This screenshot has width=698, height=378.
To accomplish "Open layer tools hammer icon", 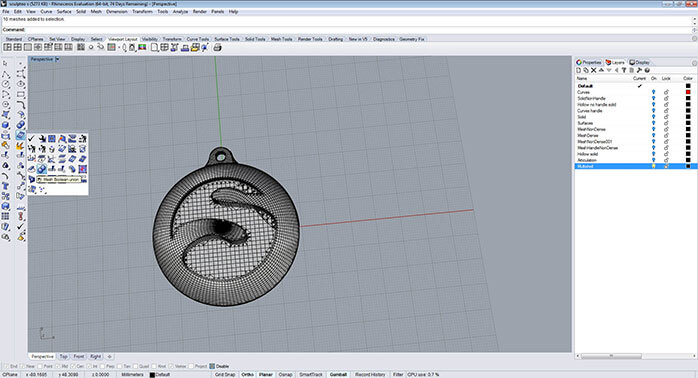I will 639,70.
